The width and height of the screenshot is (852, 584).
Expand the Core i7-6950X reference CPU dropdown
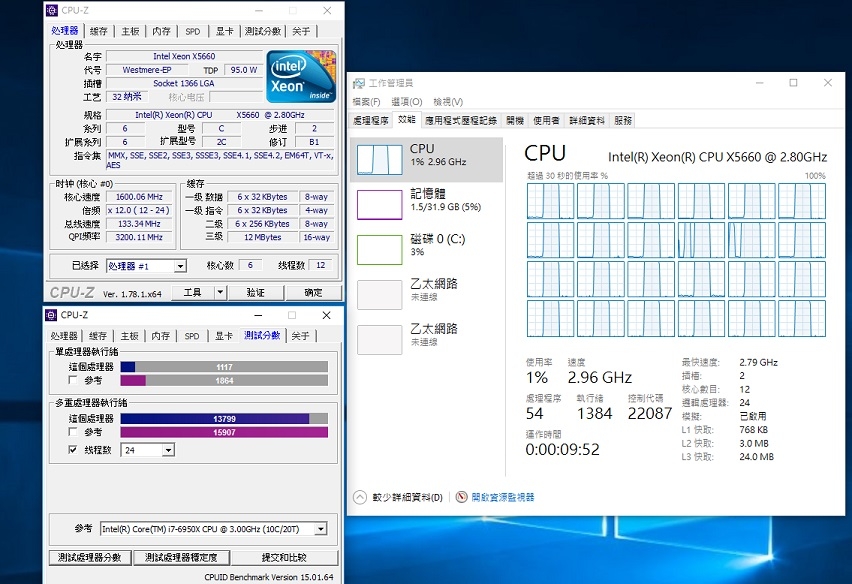320,529
